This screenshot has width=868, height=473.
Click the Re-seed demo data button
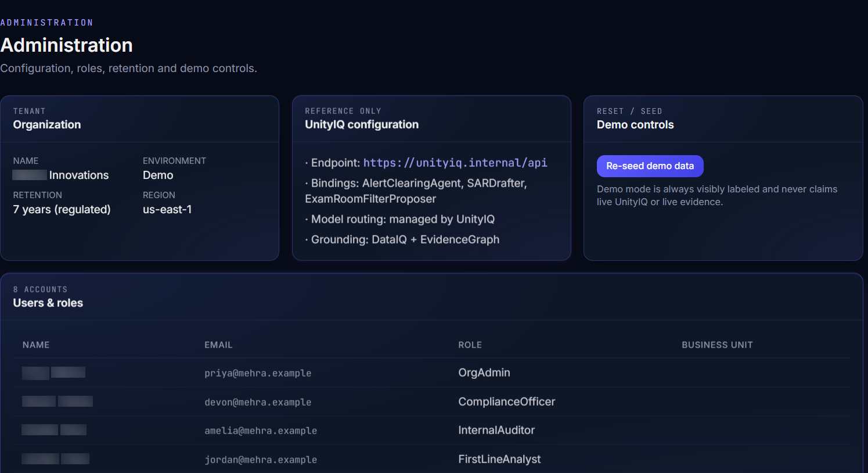click(650, 166)
